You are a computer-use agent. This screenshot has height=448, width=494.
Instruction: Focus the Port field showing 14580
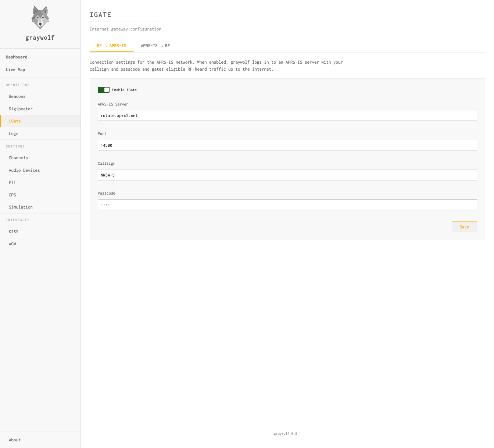click(x=287, y=145)
